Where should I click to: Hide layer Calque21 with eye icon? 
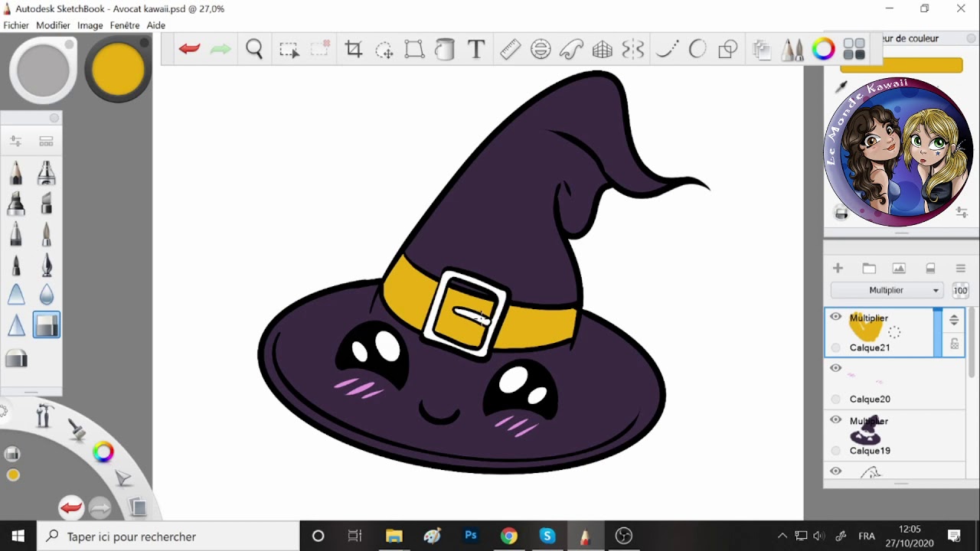pyautogui.click(x=836, y=316)
